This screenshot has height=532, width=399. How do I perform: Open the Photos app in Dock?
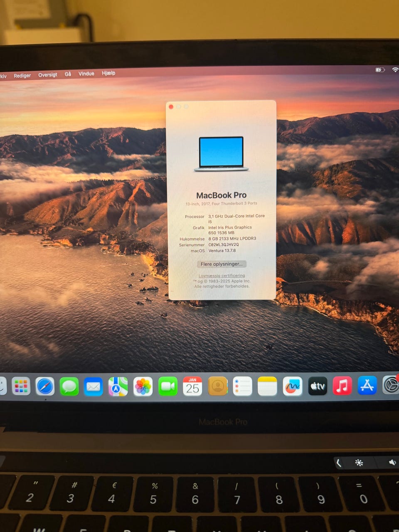(143, 387)
